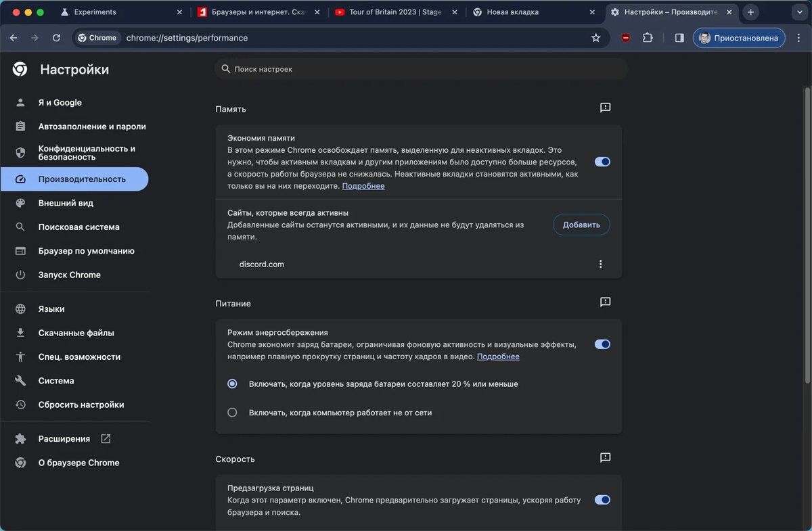Toggle the Предзагрузка страниц switch
This screenshot has width=812, height=531.
click(602, 500)
